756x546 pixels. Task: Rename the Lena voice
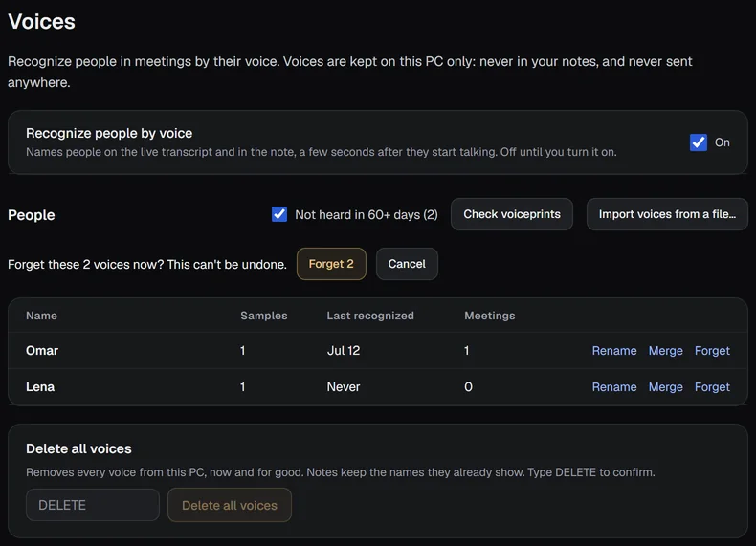[x=614, y=387]
